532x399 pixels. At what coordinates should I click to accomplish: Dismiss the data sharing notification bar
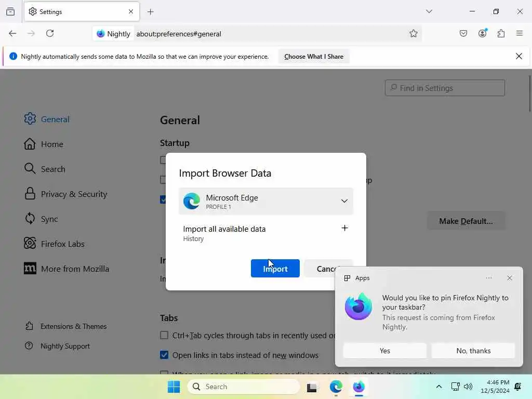click(519, 56)
